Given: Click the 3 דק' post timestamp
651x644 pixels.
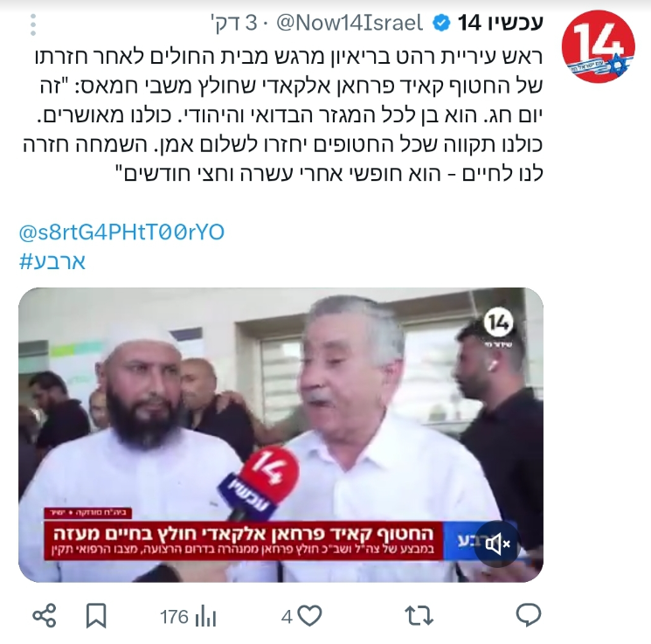Looking at the screenshot, I should pyautogui.click(x=234, y=23).
